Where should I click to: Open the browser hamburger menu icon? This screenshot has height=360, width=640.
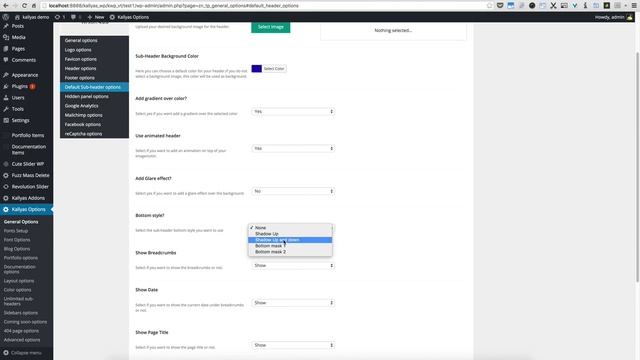coord(634,6)
